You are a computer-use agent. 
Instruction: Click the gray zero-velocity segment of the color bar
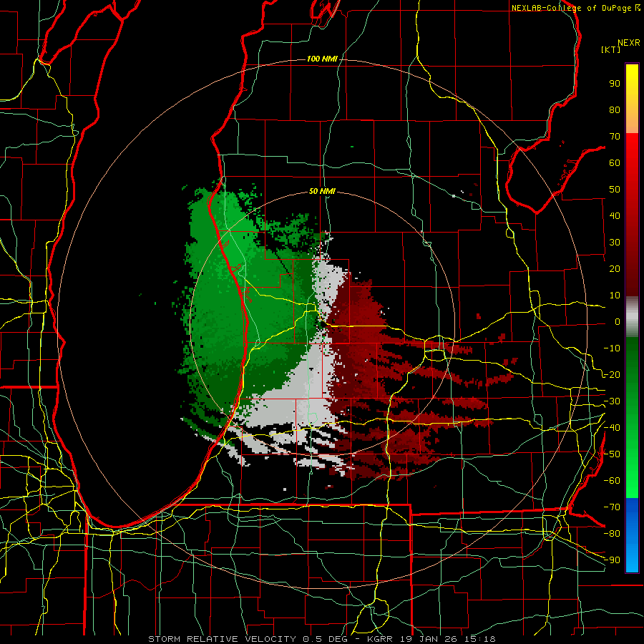coord(632,317)
